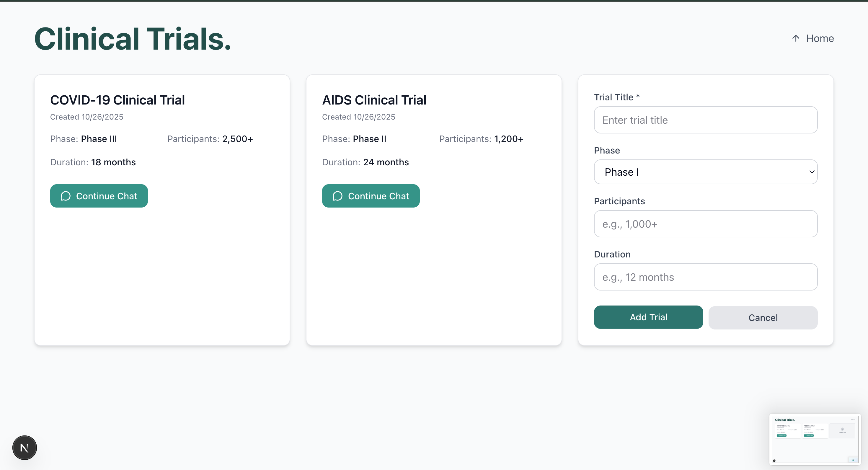Click the AIDS Clinical Trial card title
Image resolution: width=868 pixels, height=470 pixels.
pyautogui.click(x=374, y=100)
